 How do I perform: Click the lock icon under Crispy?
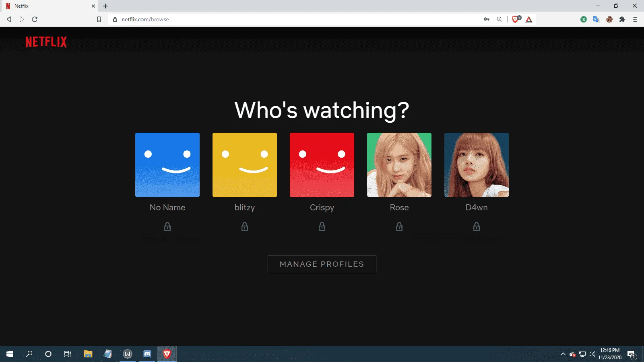(x=322, y=226)
